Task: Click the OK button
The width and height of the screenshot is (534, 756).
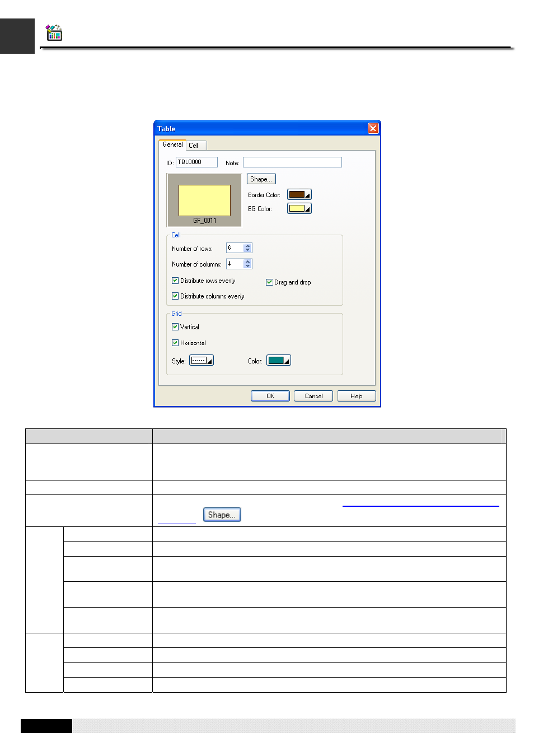Action: coord(270,396)
